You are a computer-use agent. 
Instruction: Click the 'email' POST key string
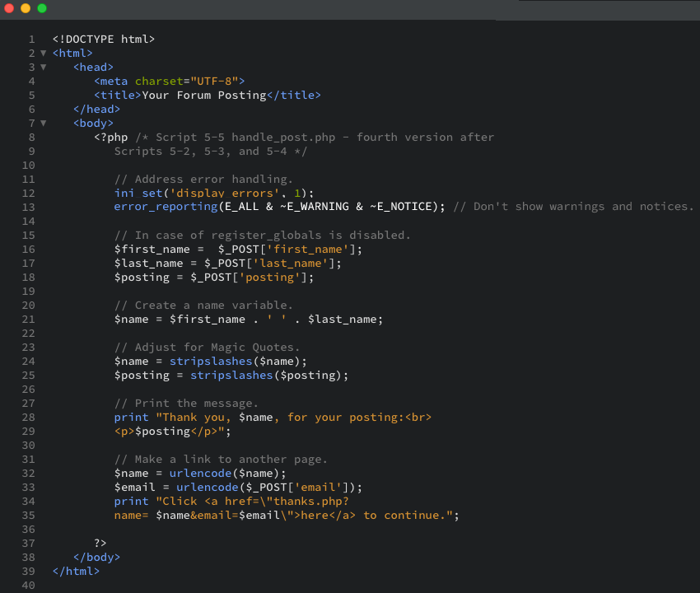318,488
